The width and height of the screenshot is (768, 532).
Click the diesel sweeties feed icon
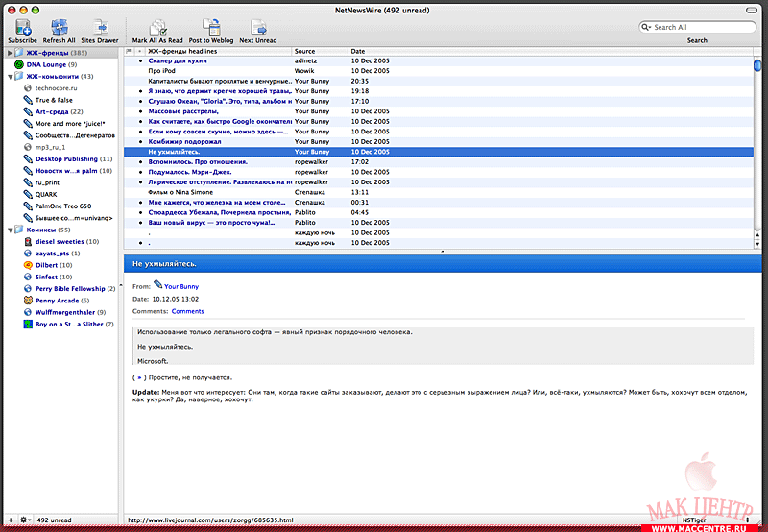click(x=28, y=241)
